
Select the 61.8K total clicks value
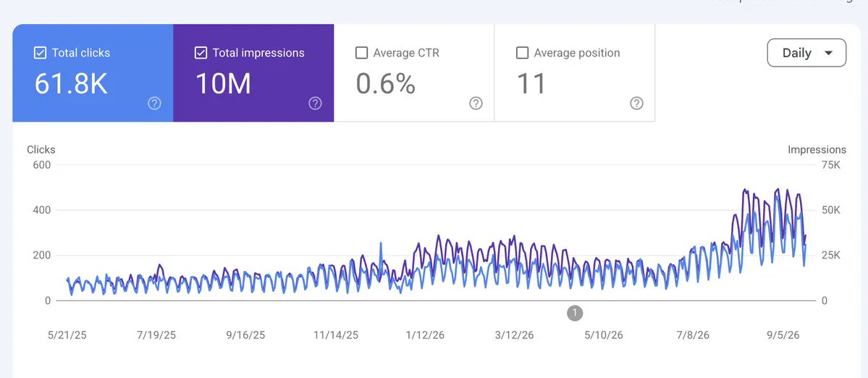[71, 83]
